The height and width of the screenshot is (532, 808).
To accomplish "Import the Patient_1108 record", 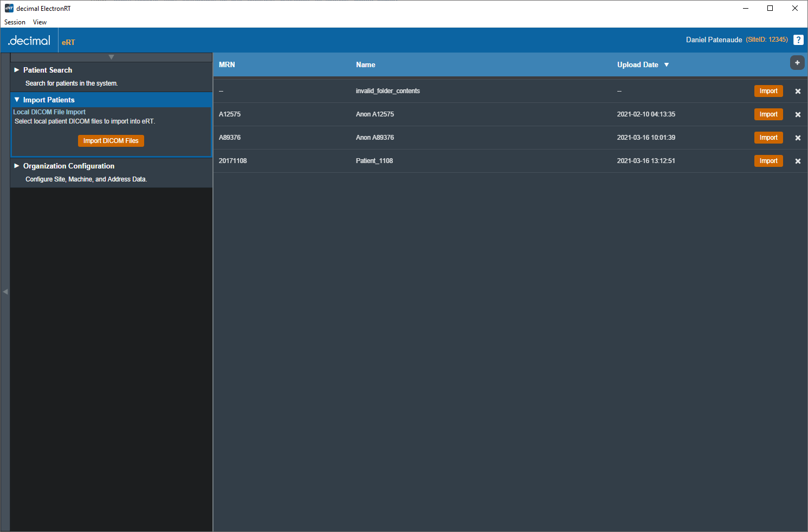I will 768,161.
